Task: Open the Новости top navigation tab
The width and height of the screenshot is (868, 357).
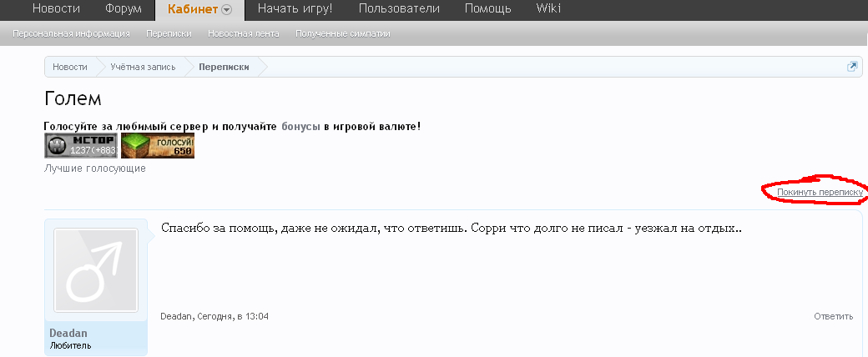Action: [x=57, y=9]
